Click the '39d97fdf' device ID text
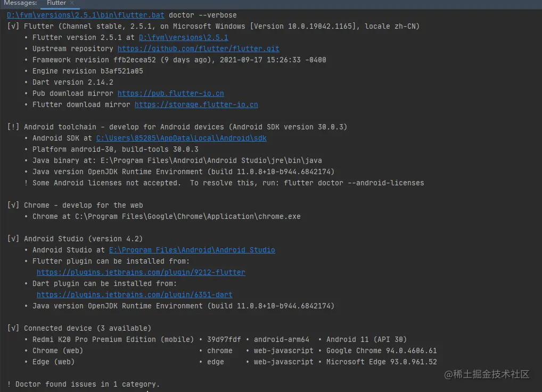 tap(224, 339)
